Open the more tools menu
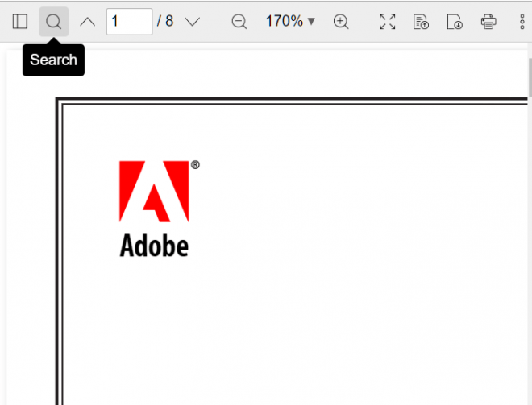Screen dimensions: 532x405 pyautogui.click(x=522, y=22)
